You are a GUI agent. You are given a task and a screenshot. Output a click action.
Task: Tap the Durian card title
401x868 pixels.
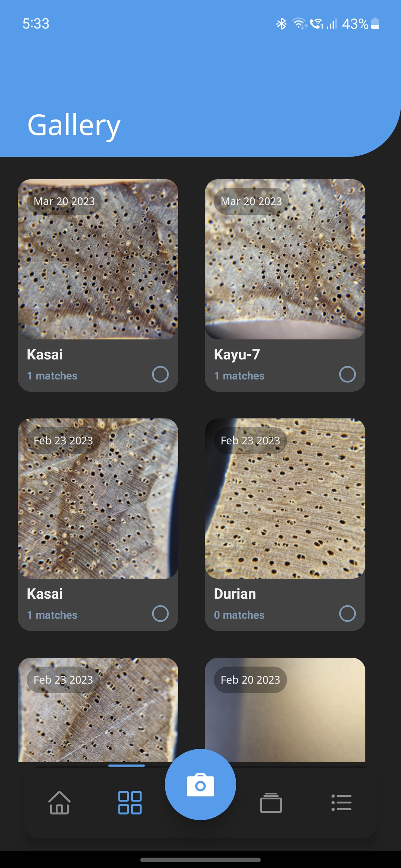235,594
